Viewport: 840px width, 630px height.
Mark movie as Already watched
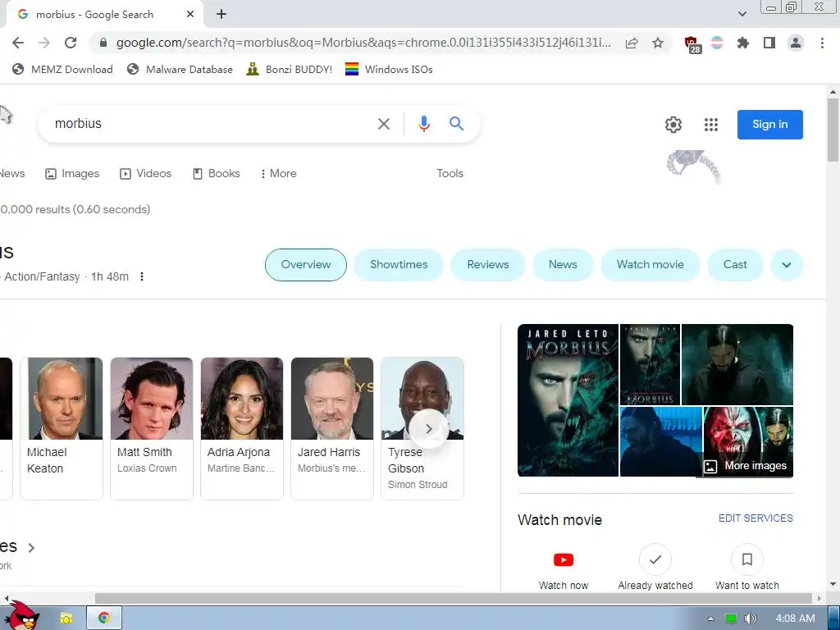pyautogui.click(x=655, y=559)
